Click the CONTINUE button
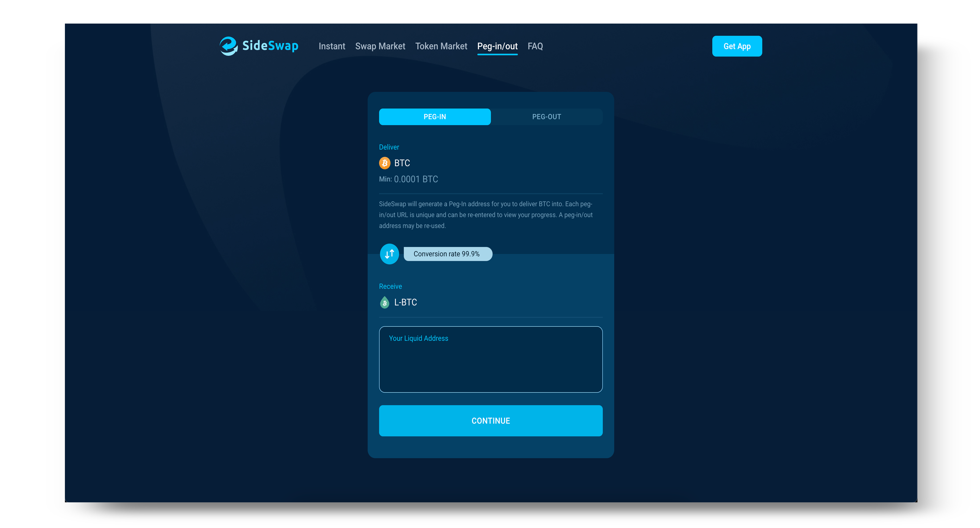The image size is (980, 528). point(490,420)
